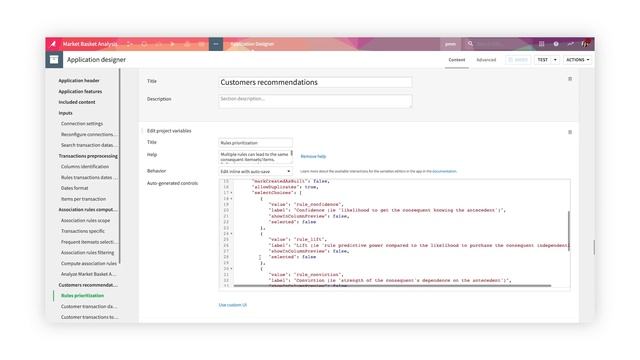Collapse code fold at line 24
The width and height of the screenshot is (640, 360).
point(231,234)
